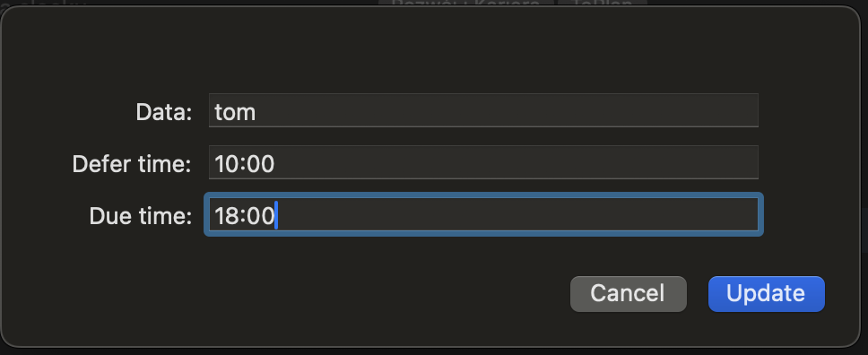Cancel the dialog
This screenshot has width=868, height=355.
click(x=629, y=293)
